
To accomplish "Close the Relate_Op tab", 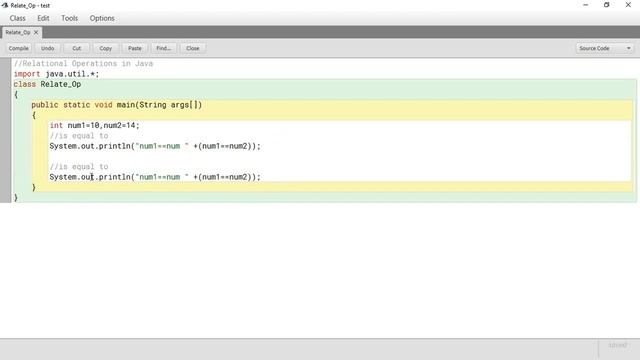I will pyautogui.click(x=36, y=32).
